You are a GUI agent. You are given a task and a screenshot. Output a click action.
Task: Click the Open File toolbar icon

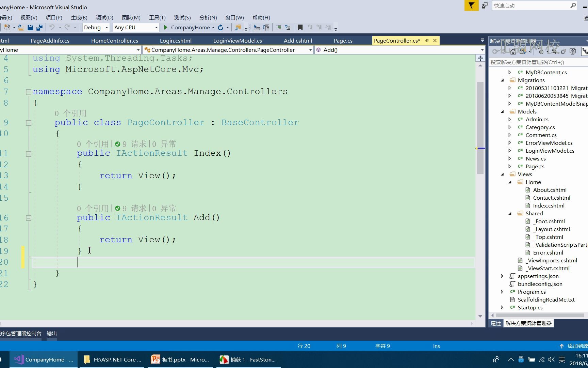(x=21, y=27)
